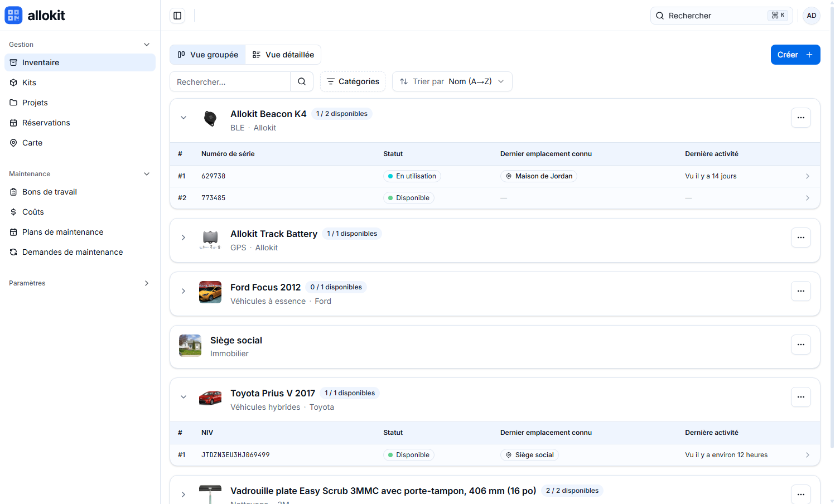
Task: Navigate to Réservations
Action: coord(80,123)
